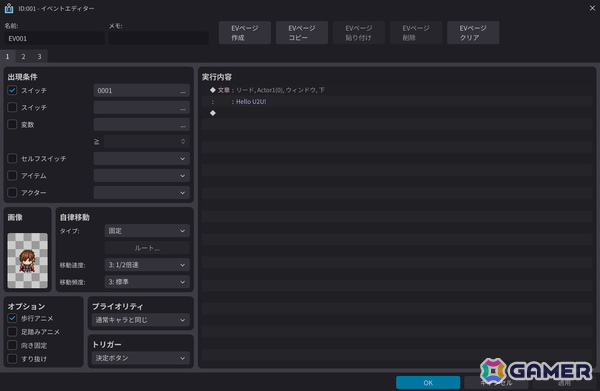Enable the アイテム condition checkbox
The height and width of the screenshot is (391, 600).
12,175
